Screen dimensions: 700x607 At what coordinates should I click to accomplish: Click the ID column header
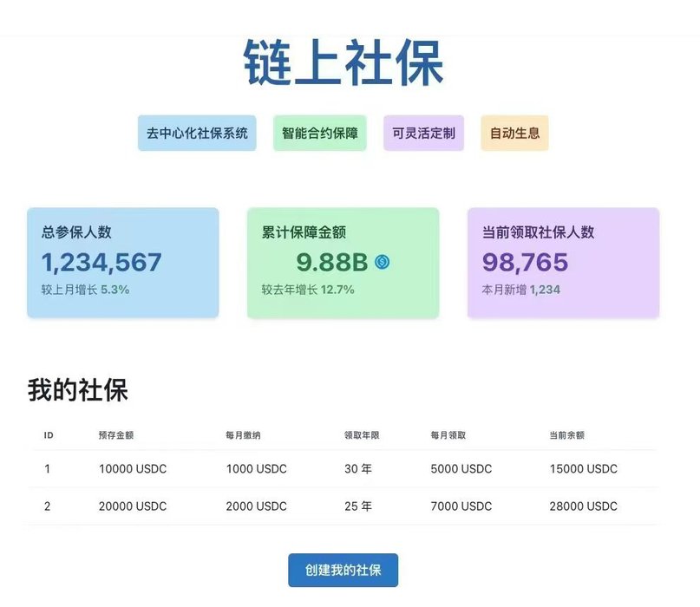click(49, 435)
